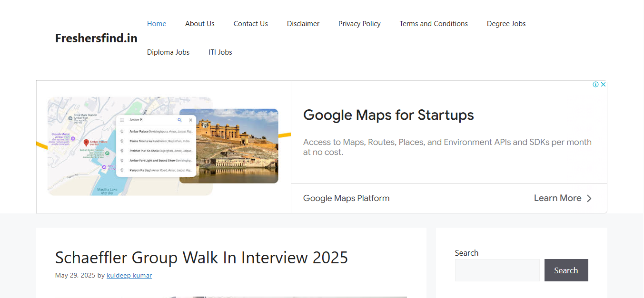Go to Contact Us page
This screenshot has height=298, width=644.
click(x=251, y=24)
